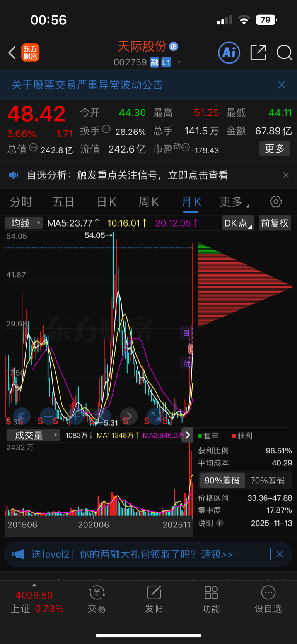Screen dimensions: 297x644
Task: Tap the 价格区间 33.36-47.88 value
Action: pyautogui.click(x=270, y=498)
